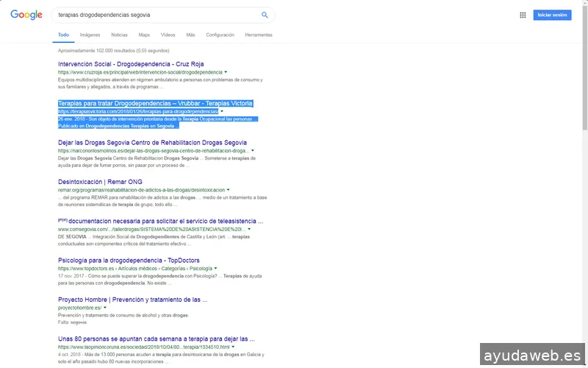588x368 pixels.
Task: Click the narcononlosmolinos.es green URL text
Action: tap(154, 151)
